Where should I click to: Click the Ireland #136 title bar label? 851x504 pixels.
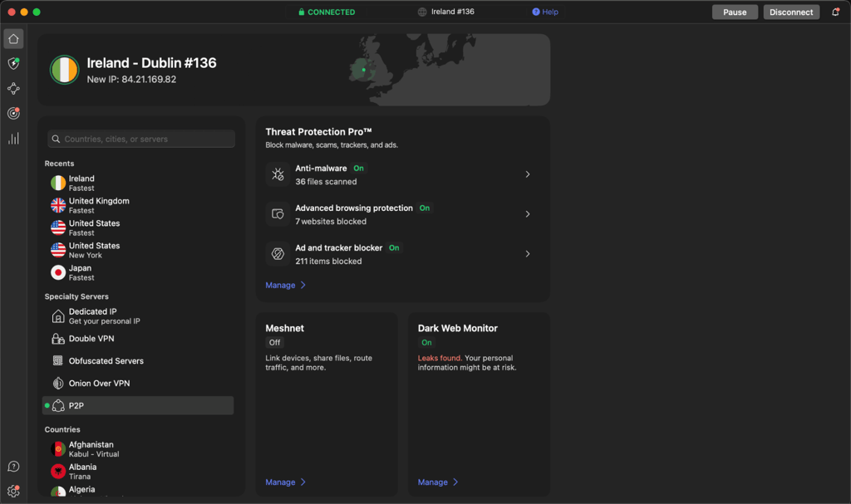(453, 12)
